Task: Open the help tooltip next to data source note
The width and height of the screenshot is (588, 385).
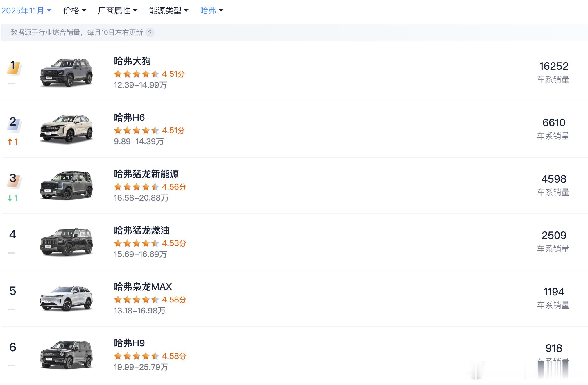Action: (x=150, y=33)
